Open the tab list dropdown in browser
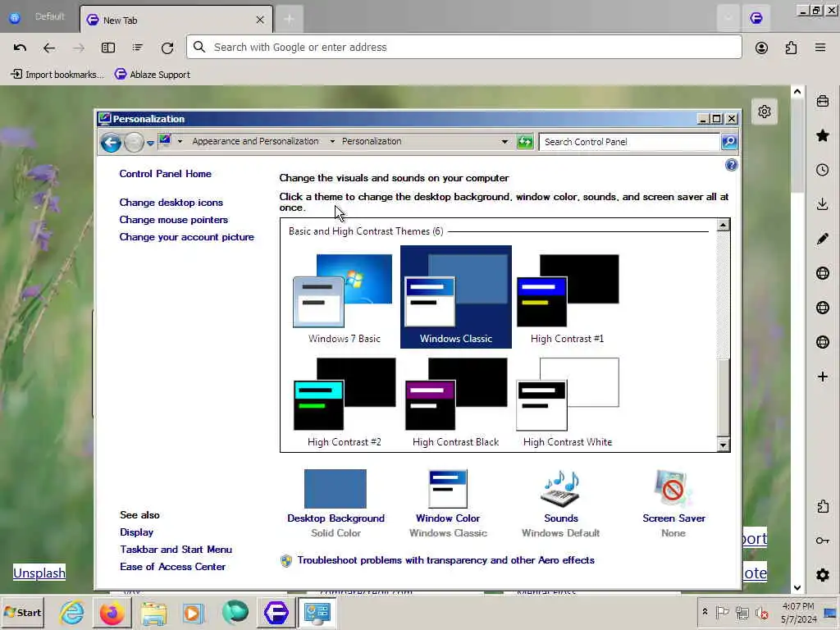The image size is (840, 630). [728, 18]
